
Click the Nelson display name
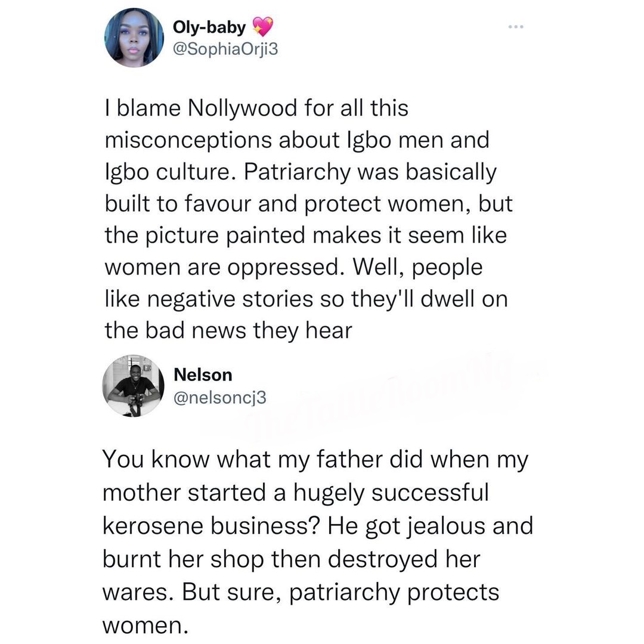coord(202,374)
